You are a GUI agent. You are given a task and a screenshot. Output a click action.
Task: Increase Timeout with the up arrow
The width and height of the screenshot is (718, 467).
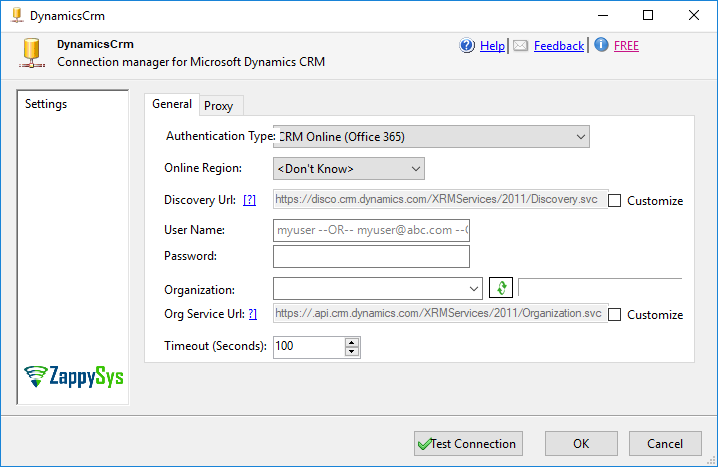(352, 342)
